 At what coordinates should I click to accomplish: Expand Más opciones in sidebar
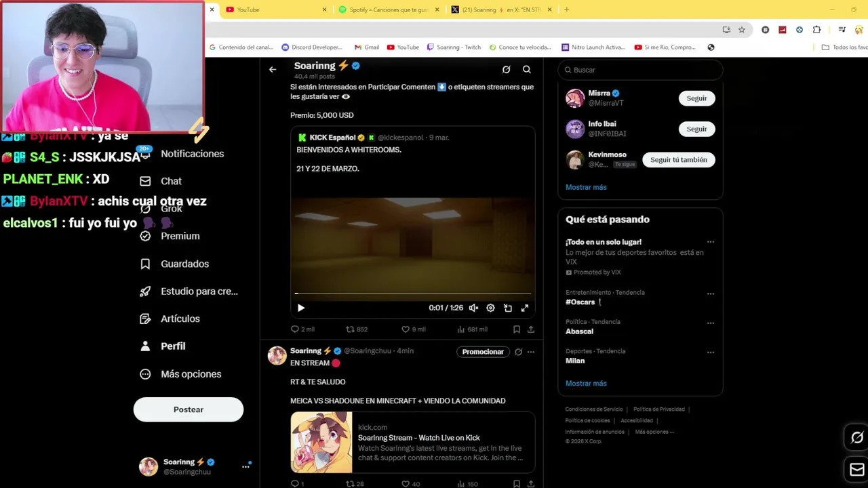[180, 374]
